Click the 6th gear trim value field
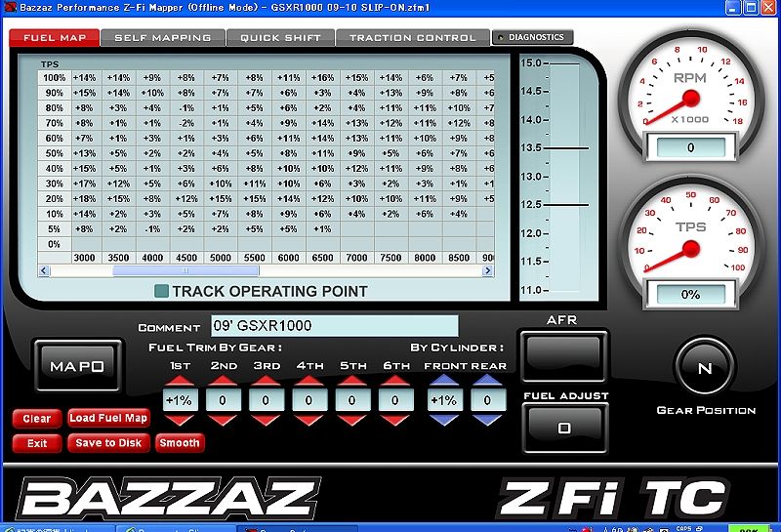The image size is (781, 532). tap(395, 400)
